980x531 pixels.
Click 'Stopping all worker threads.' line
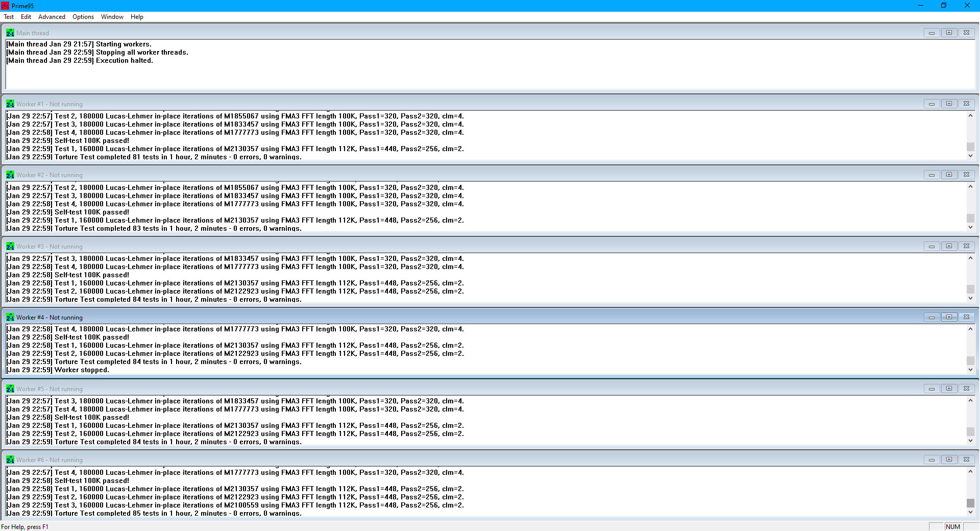pos(97,52)
